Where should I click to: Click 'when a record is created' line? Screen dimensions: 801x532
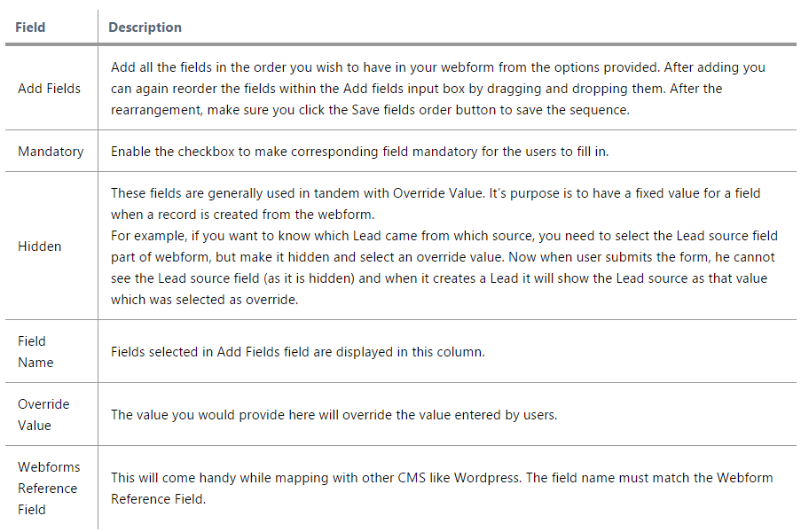point(243,215)
